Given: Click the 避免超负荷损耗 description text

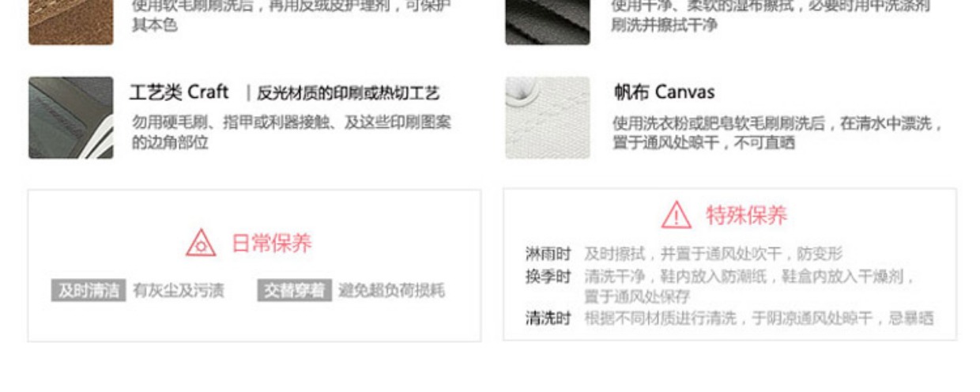Looking at the screenshot, I should [x=391, y=291].
